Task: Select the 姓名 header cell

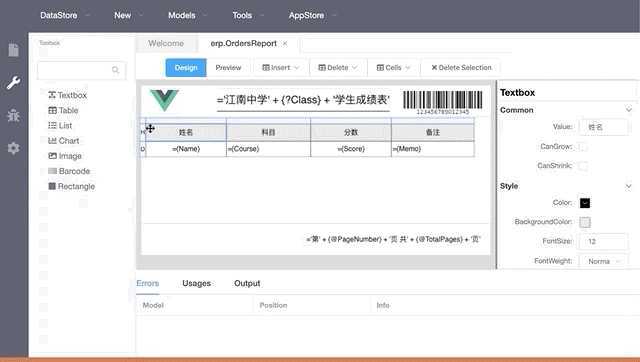Action: point(186,132)
